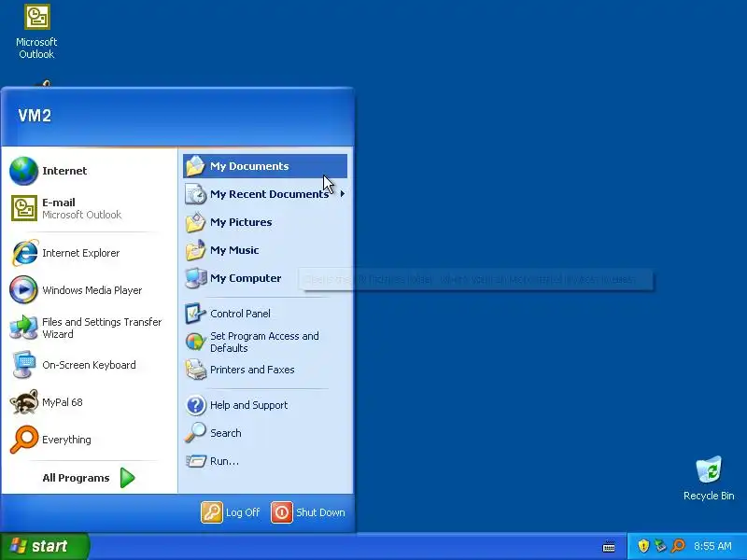Screen dimensions: 747x560
Task: Click the My Recent Documents icon
Action: pos(195,194)
